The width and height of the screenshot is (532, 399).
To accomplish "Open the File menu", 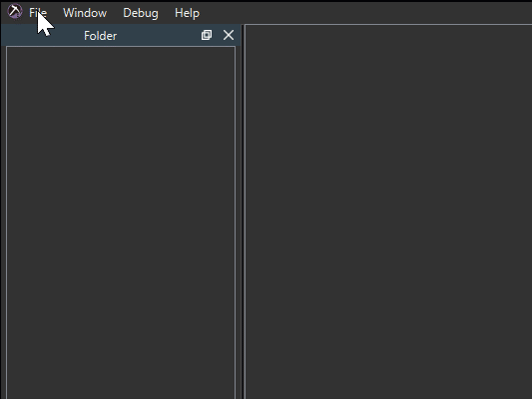I will [38, 13].
